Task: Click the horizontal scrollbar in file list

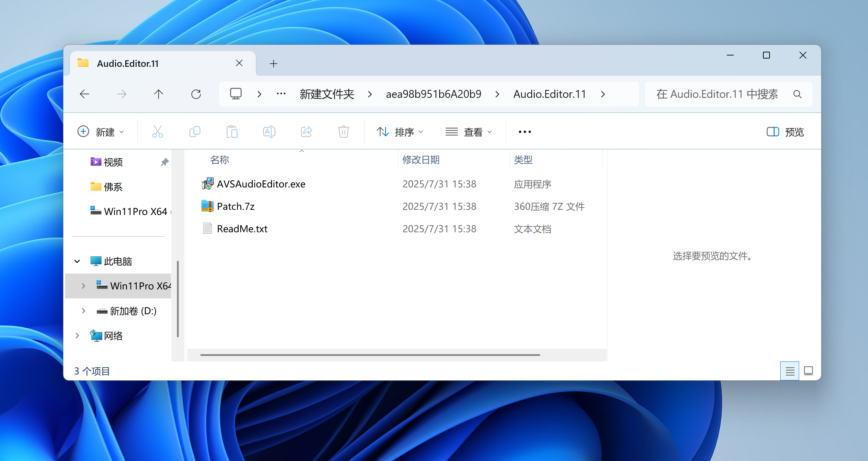Action: point(370,355)
